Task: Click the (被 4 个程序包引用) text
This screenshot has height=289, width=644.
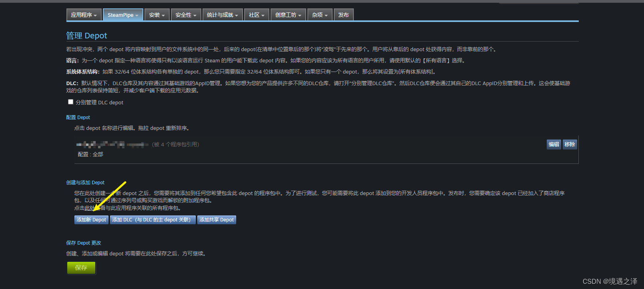Action: click(x=175, y=144)
